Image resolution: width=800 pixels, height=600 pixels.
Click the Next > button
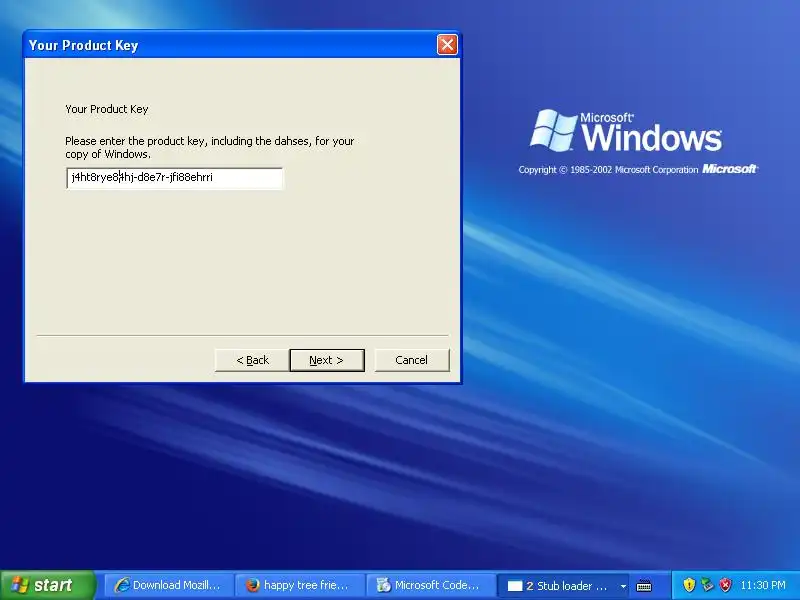pyautogui.click(x=327, y=360)
